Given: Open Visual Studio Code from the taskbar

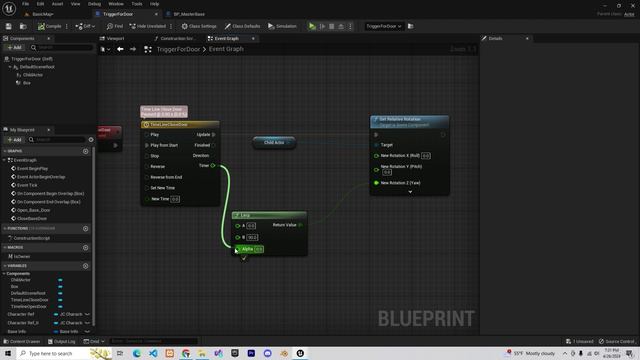Looking at the screenshot, I should click(153, 353).
